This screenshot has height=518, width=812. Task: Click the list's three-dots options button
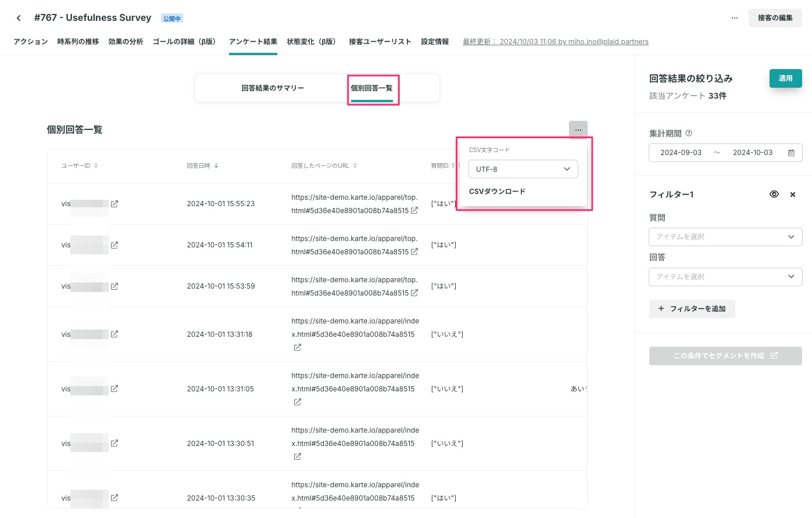(578, 130)
